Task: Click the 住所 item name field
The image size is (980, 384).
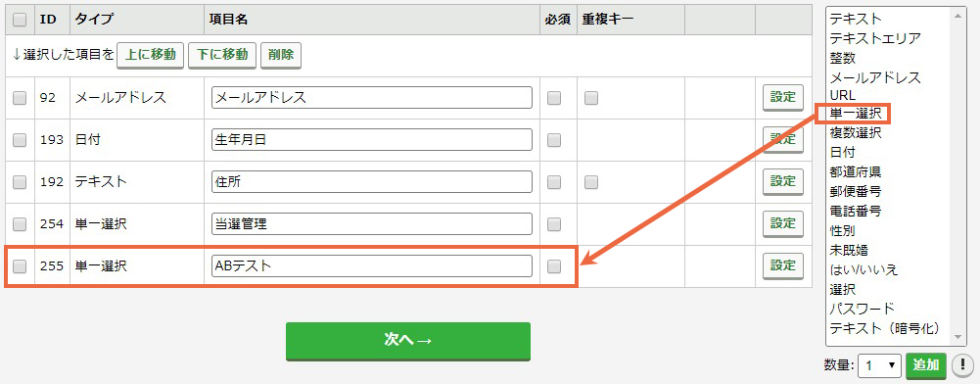Action: click(372, 182)
